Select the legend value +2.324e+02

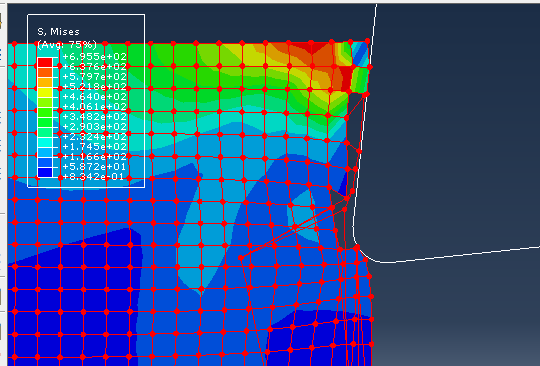click(95, 137)
